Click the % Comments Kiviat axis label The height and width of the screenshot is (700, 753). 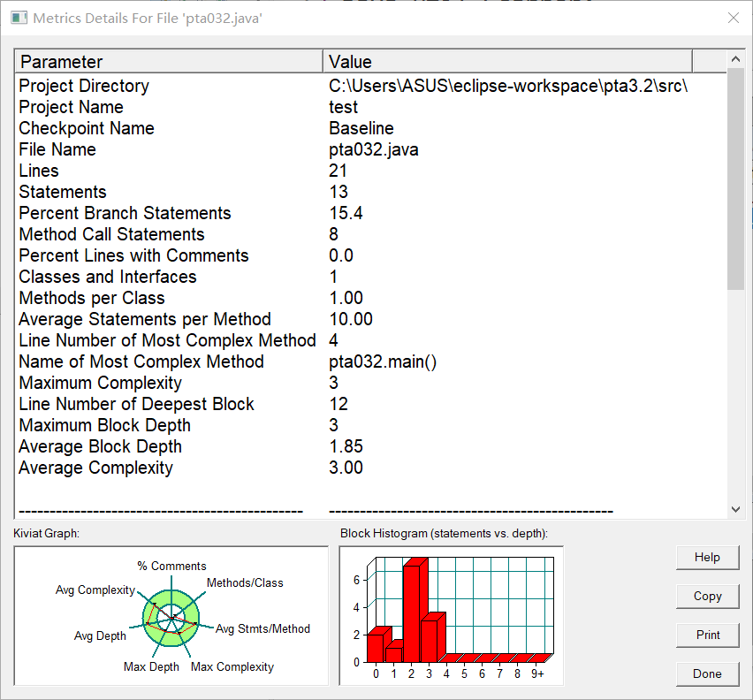coord(171,566)
